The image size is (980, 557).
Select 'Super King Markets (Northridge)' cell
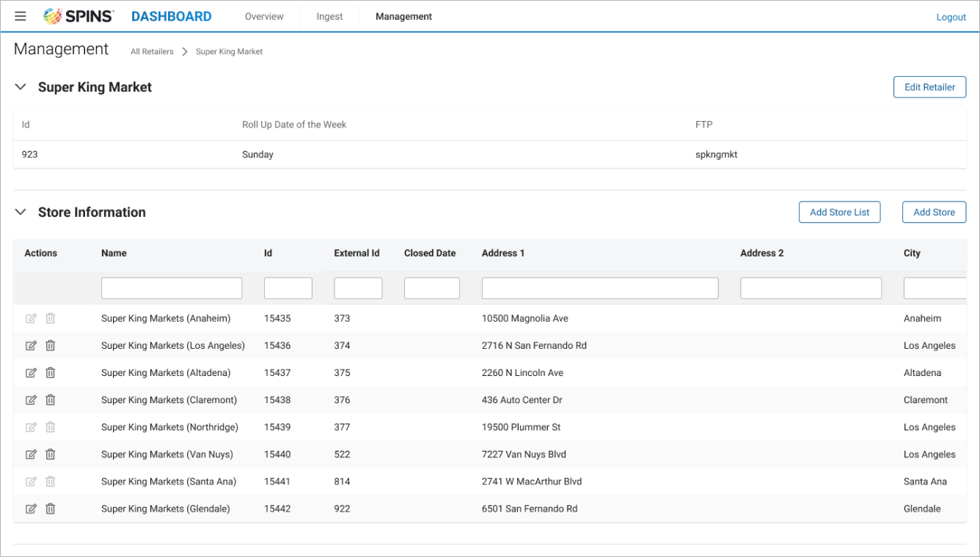pyautogui.click(x=169, y=427)
